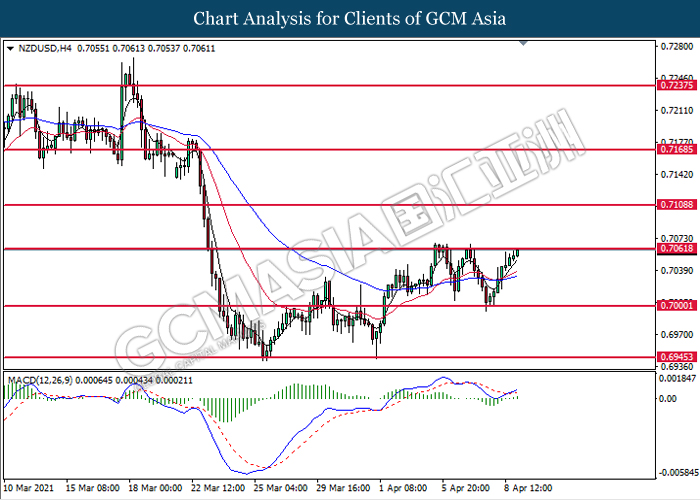Click the chart shift marker triangle at top
This screenshot has width=700, height=500.
[524, 43]
